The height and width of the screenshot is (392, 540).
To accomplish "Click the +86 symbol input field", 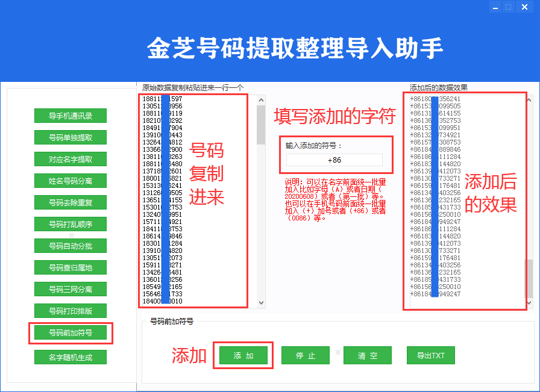I will [x=336, y=160].
